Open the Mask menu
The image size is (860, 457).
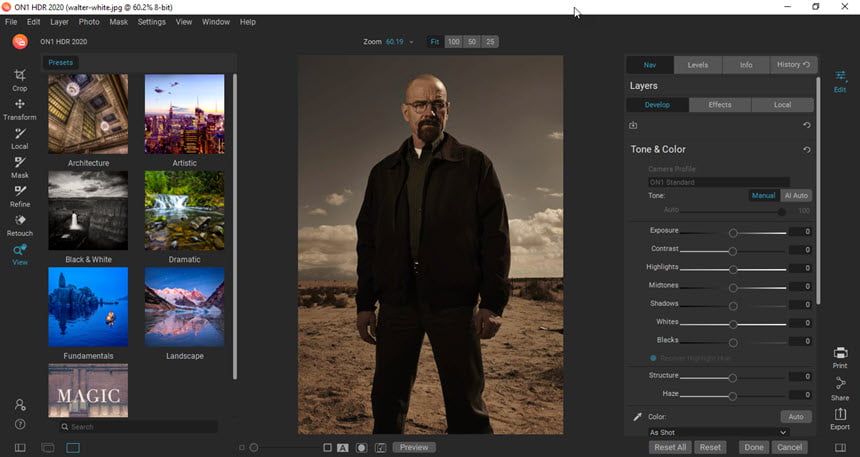(x=118, y=22)
